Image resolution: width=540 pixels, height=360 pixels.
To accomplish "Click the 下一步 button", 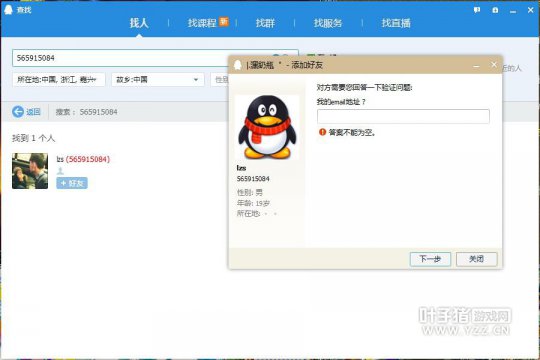I will pos(430,259).
